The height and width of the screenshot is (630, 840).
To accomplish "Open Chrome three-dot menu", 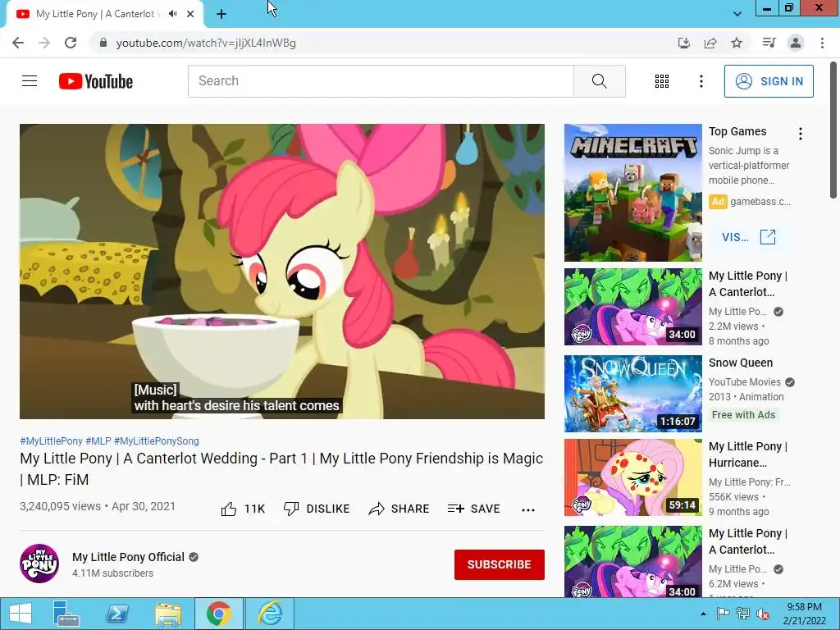I will point(822,43).
